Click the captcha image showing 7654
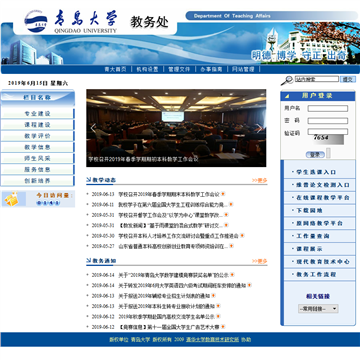Image resolution: width=360 pixels, height=360 pixels. 329,139
